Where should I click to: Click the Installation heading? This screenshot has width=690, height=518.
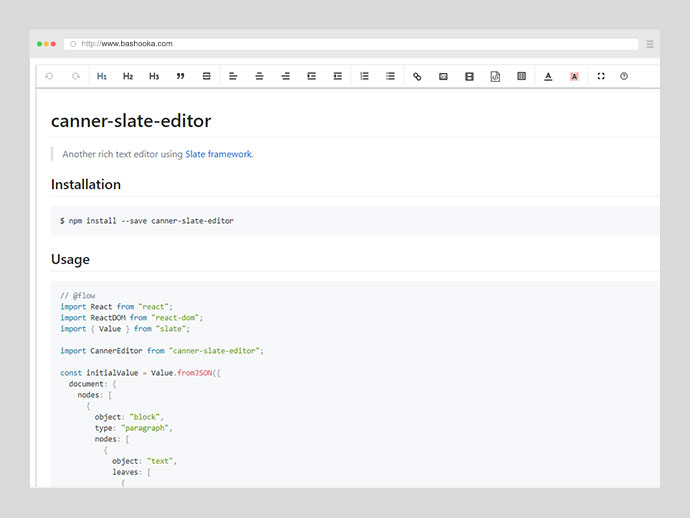tap(86, 184)
